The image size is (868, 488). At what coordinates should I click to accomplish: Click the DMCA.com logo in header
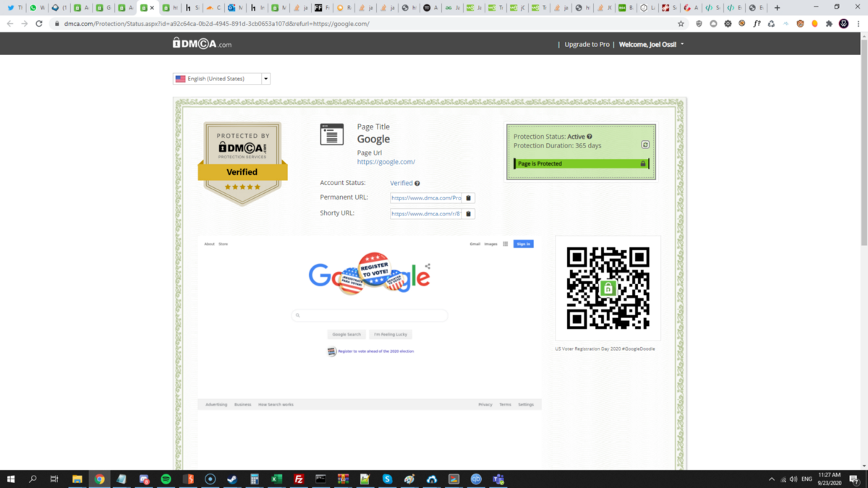(202, 43)
